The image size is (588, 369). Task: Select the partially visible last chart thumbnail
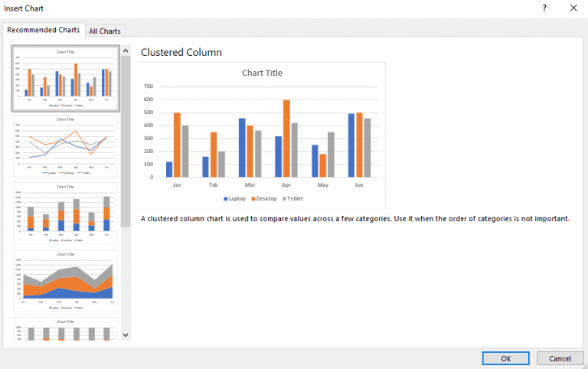(65, 329)
